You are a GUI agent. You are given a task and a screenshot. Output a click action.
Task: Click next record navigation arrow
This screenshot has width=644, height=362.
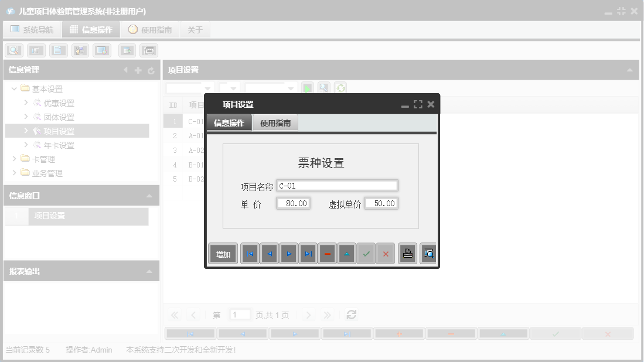pos(288,253)
